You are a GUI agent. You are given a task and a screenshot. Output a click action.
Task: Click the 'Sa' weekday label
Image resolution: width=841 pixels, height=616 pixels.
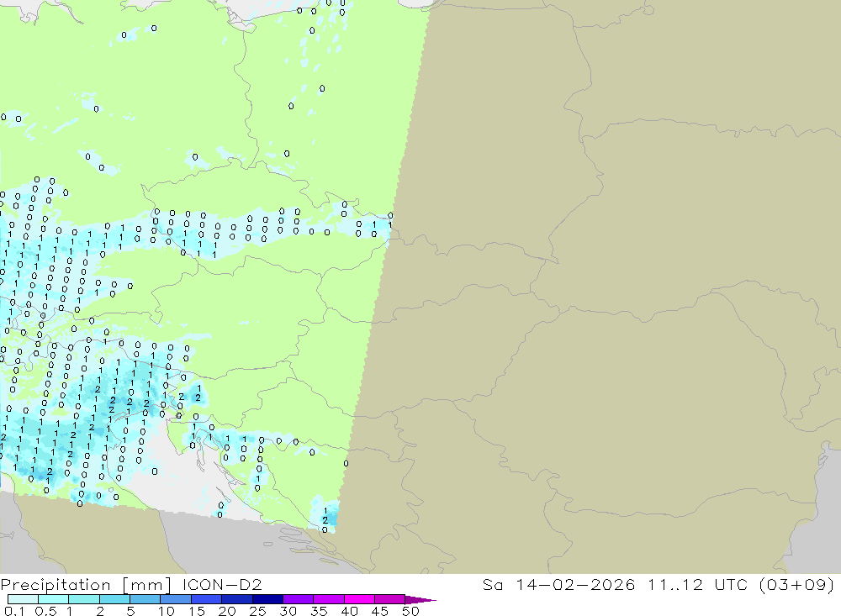coord(492,584)
